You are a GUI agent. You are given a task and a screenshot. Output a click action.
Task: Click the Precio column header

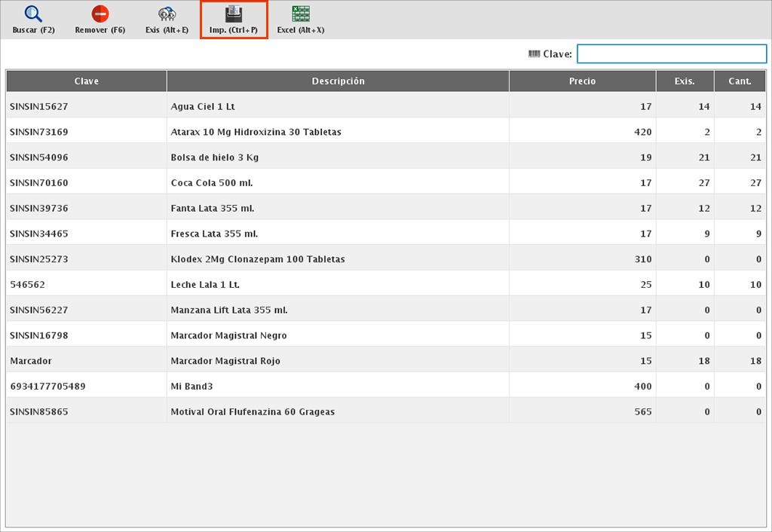(582, 81)
